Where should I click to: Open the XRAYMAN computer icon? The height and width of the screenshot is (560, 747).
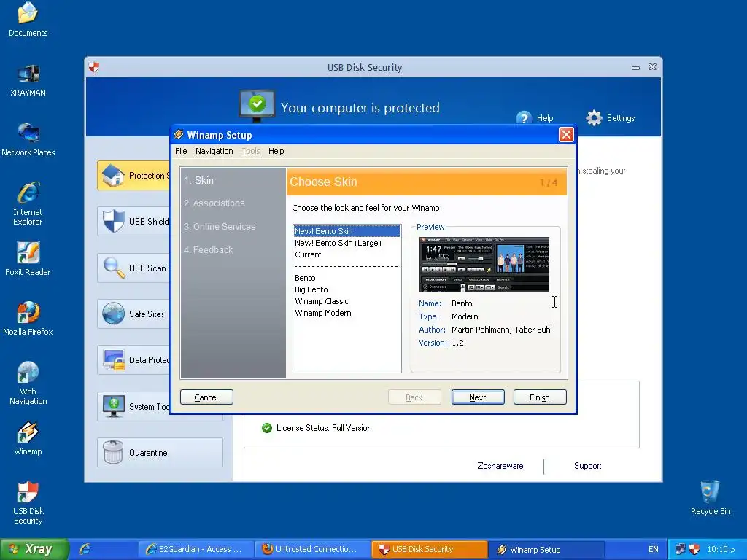click(x=28, y=80)
